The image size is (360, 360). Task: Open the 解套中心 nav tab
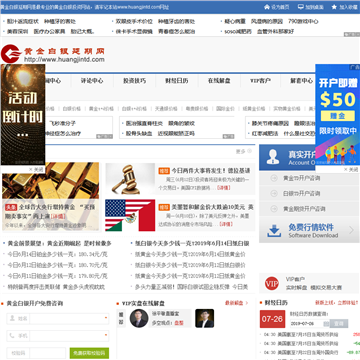[301, 81]
